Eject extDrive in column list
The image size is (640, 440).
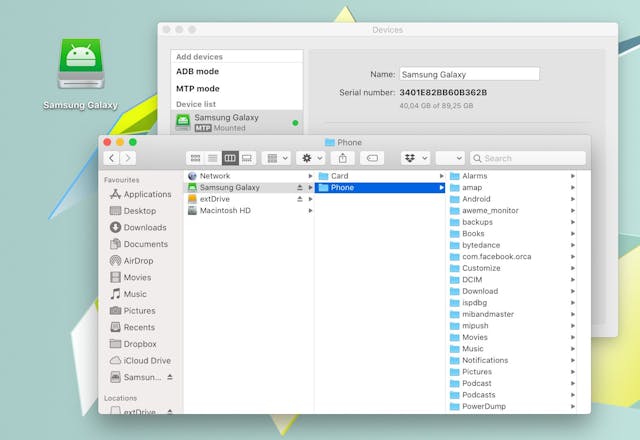point(300,199)
